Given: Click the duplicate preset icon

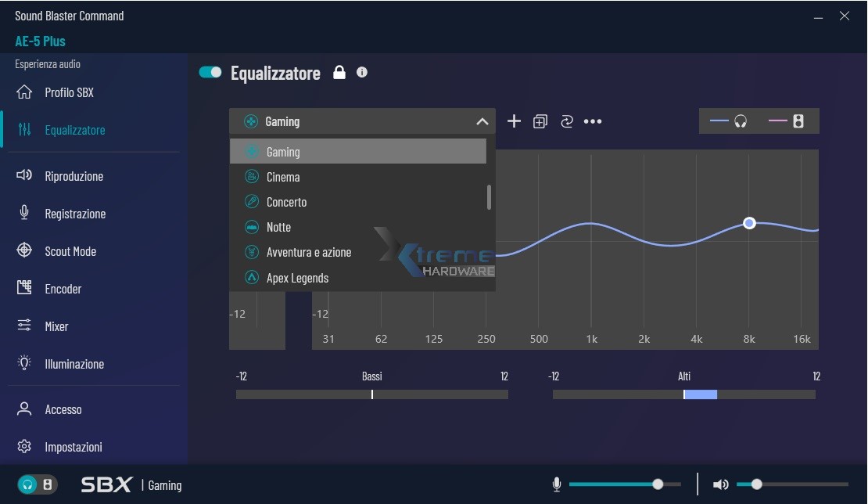Looking at the screenshot, I should [x=540, y=121].
